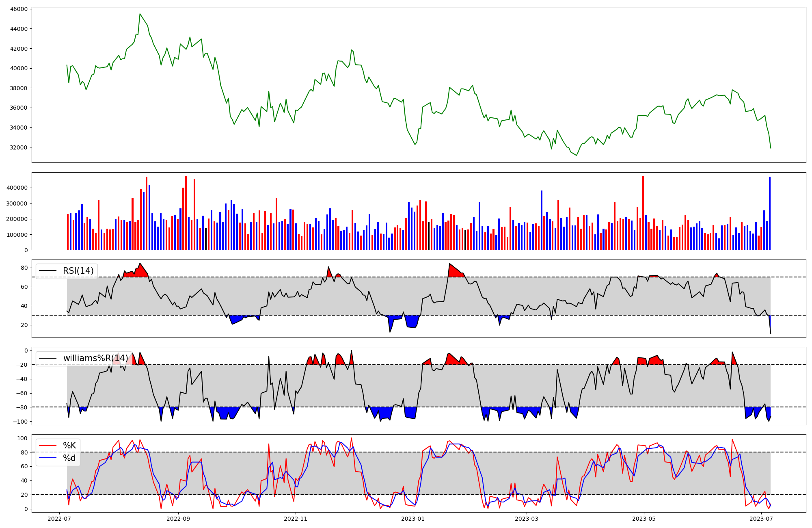This screenshot has width=812, height=528.
Task: Click the blue %d legend line sample
Action: click(x=47, y=458)
